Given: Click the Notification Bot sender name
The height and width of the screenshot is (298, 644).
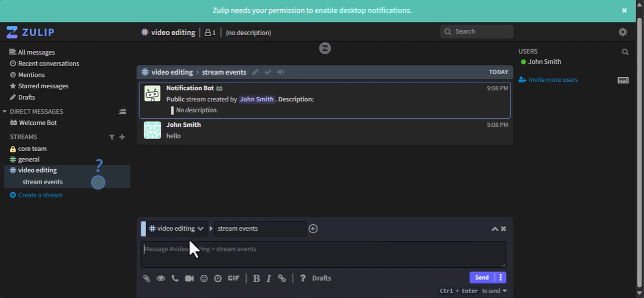Looking at the screenshot, I should point(190,88).
